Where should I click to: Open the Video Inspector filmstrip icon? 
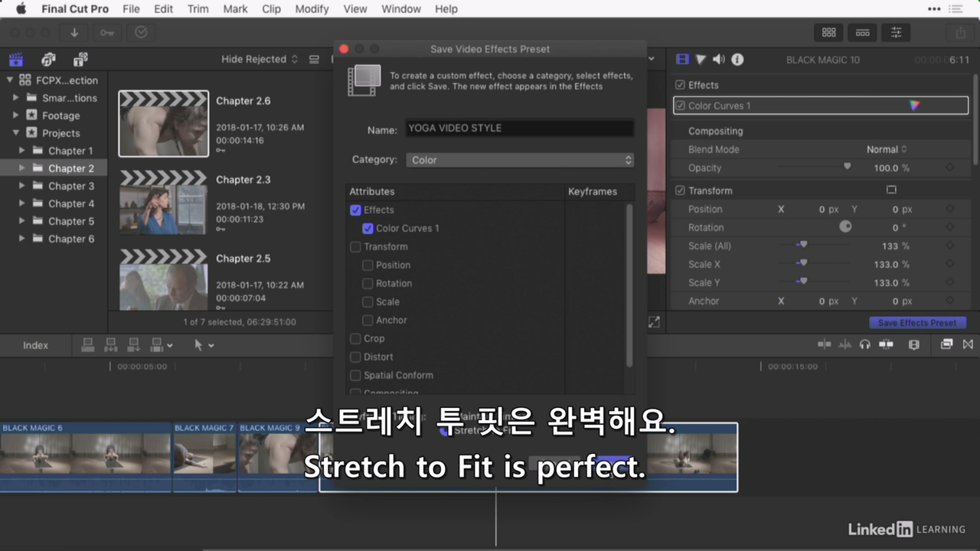[x=682, y=59]
